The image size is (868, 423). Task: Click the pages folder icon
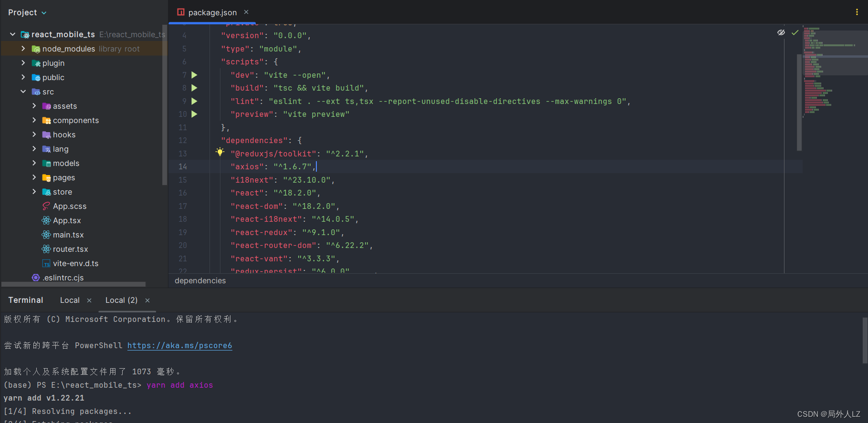coord(46,177)
